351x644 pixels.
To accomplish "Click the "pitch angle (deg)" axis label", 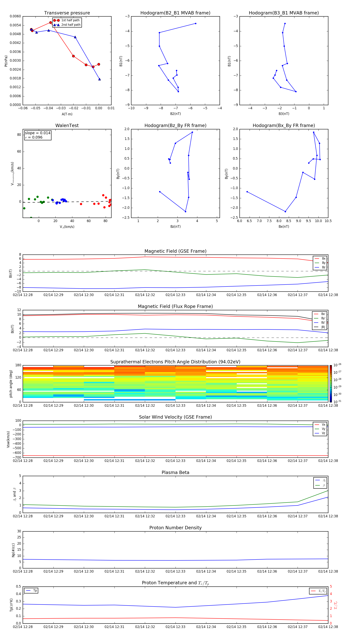I will (11, 384).
